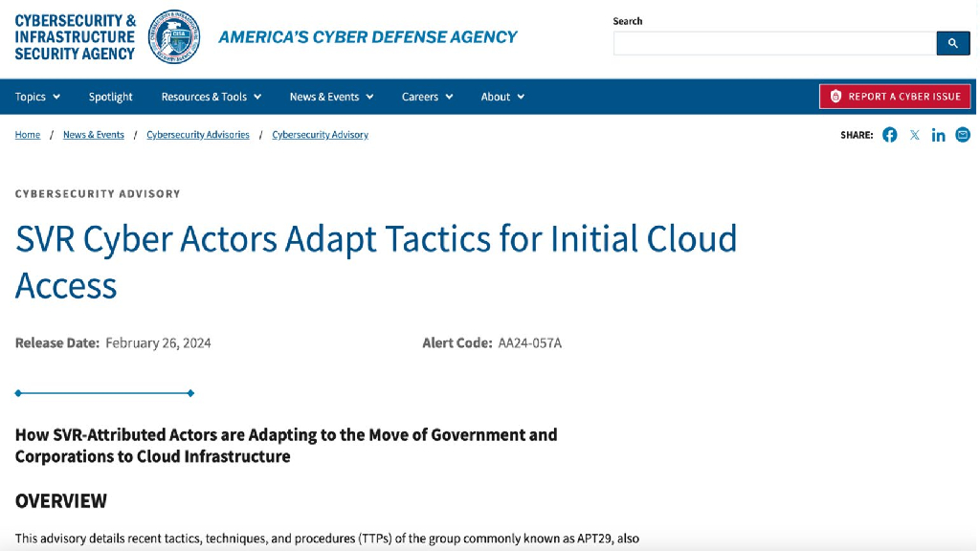
Task: Expand the About menu chevron
Action: pyautogui.click(x=521, y=97)
